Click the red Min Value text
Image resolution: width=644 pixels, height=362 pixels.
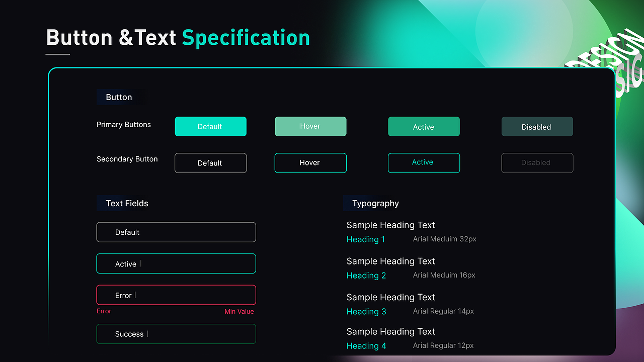[239, 312]
